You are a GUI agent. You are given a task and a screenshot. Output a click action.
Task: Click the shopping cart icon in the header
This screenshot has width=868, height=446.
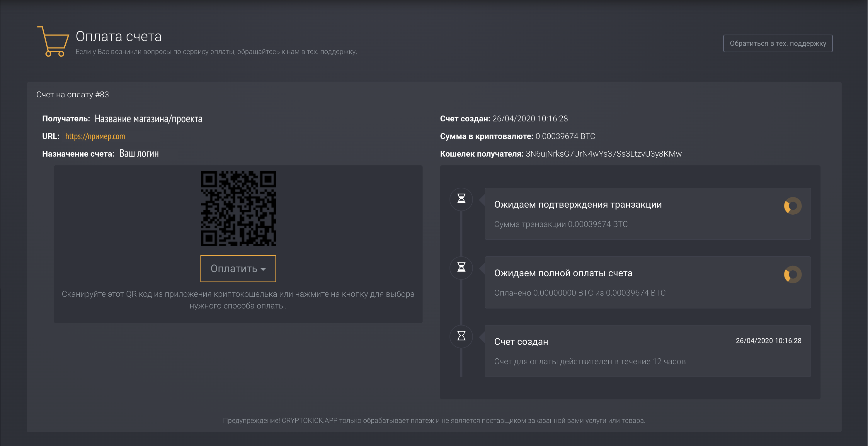click(53, 41)
